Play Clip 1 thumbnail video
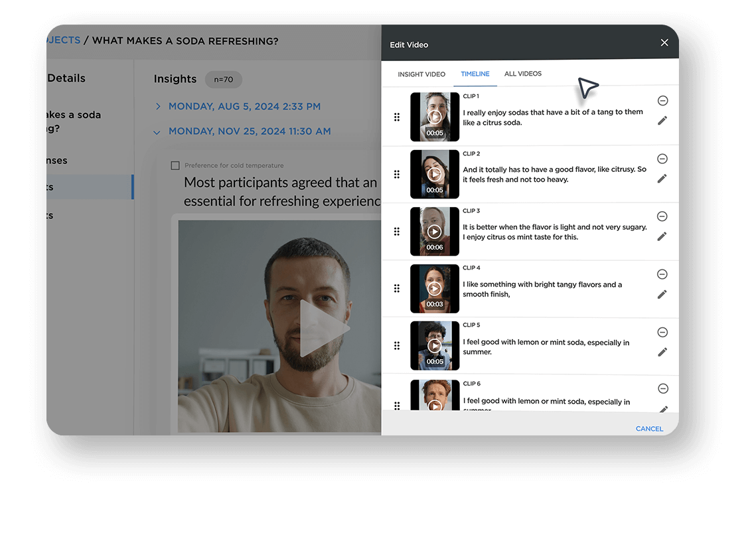Viewport: 756px width, 533px height. click(434, 117)
